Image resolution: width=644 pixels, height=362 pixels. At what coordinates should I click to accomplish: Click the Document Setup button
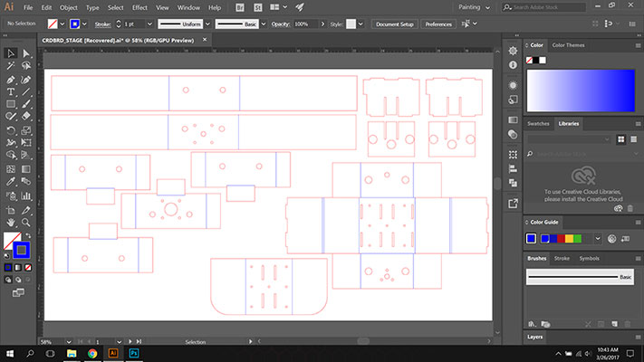(x=394, y=24)
